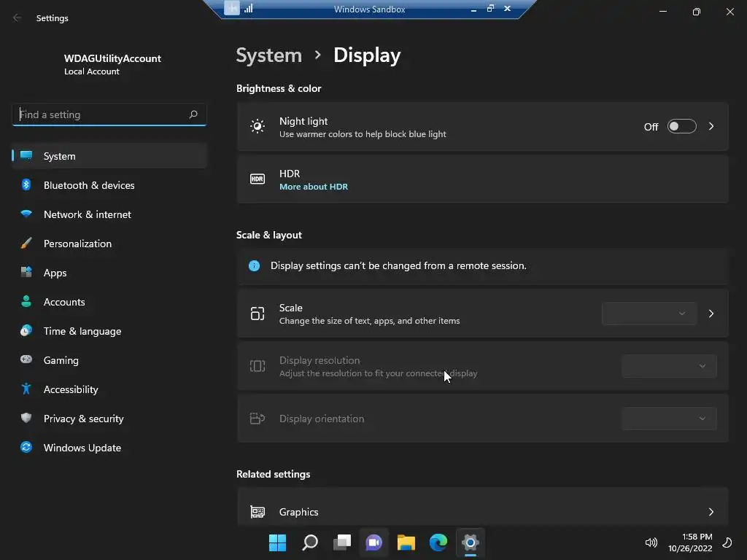
Task: Click the Sandbox connection signal icon
Action: click(249, 9)
